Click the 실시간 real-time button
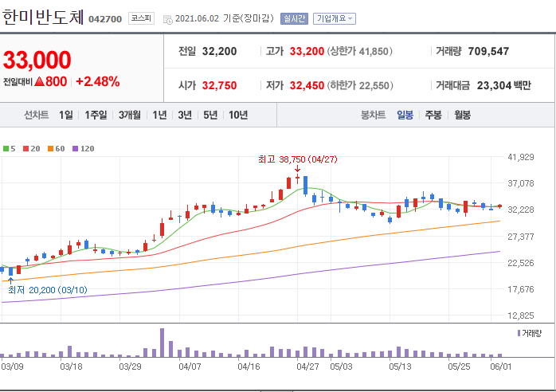This screenshot has height=392, width=556. pyautogui.click(x=294, y=19)
